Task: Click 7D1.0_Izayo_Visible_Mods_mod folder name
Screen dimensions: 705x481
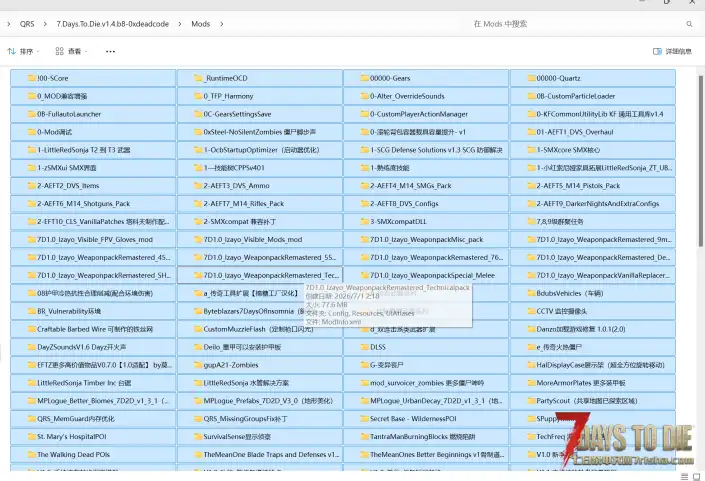Action: (x=253, y=240)
